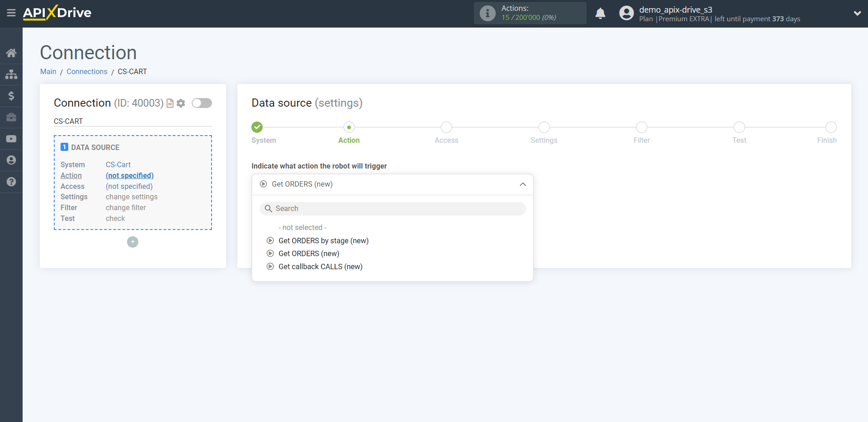Image resolution: width=868 pixels, height=422 pixels.
Task: Click the Settings step label
Action: point(544,140)
